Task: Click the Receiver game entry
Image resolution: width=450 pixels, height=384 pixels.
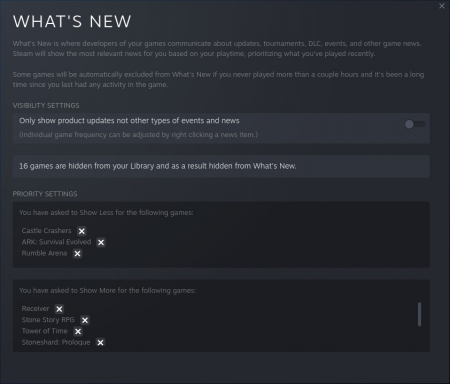Action: pos(35,309)
